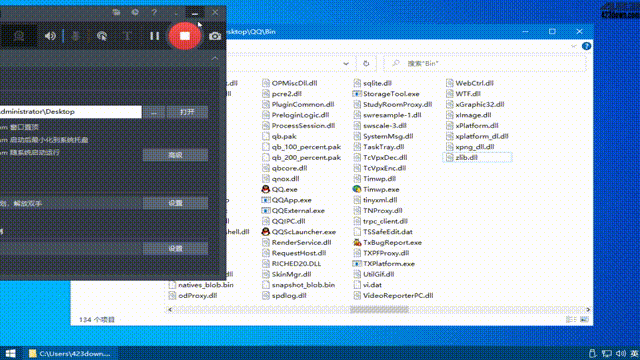This screenshot has width=640, height=360.
Task: Open recorder help question mark icon
Action: pyautogui.click(x=154, y=12)
